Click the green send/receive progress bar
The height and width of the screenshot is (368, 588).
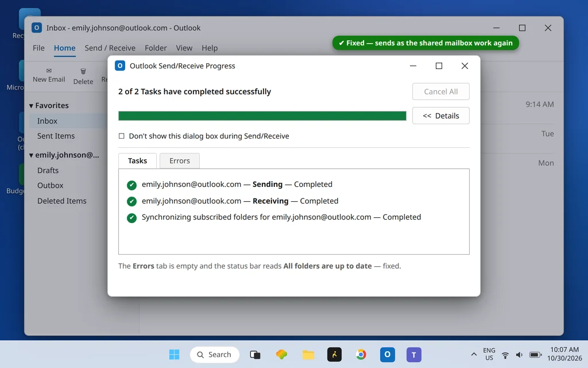(262, 116)
